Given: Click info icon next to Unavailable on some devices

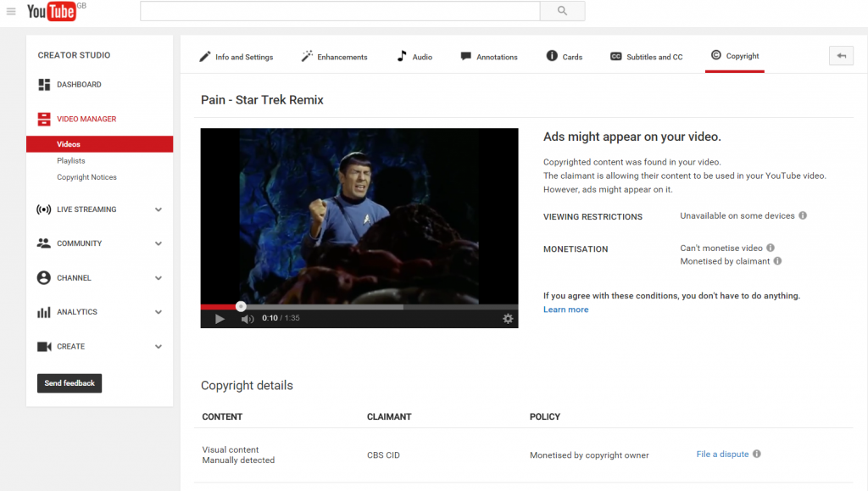Looking at the screenshot, I should click(803, 215).
